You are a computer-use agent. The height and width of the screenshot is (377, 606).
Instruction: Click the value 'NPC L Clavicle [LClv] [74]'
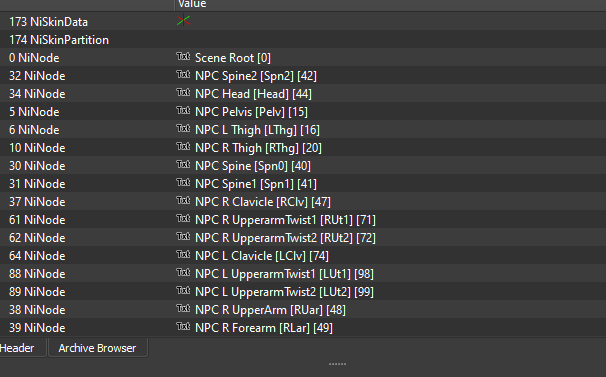[x=262, y=256]
